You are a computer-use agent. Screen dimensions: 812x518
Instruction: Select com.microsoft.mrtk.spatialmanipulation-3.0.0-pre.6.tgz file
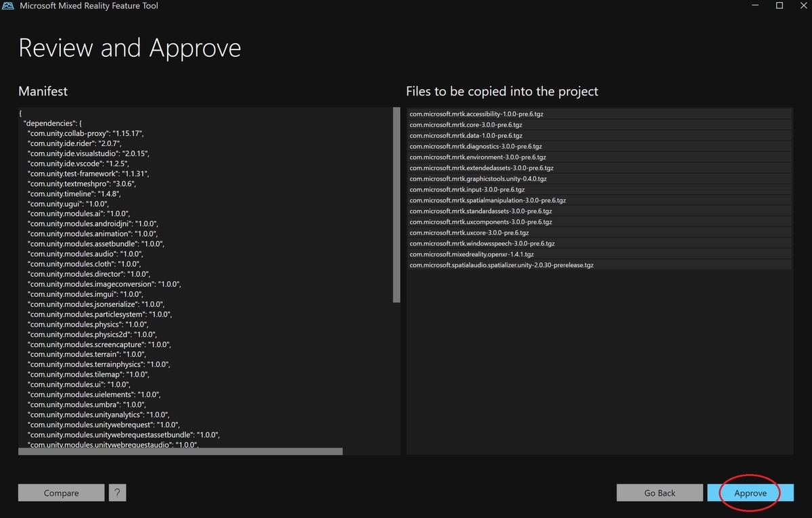(x=599, y=200)
